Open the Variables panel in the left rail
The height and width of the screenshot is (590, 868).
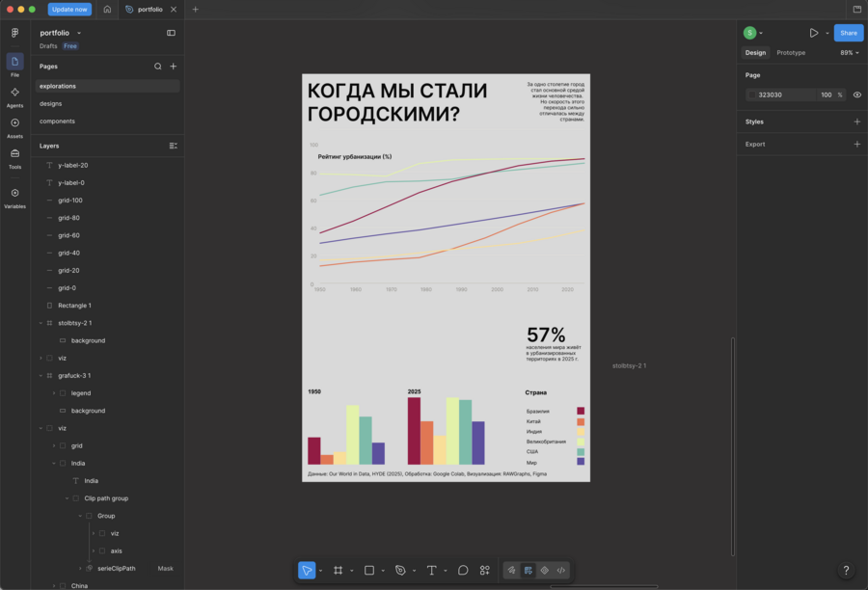[14, 198]
